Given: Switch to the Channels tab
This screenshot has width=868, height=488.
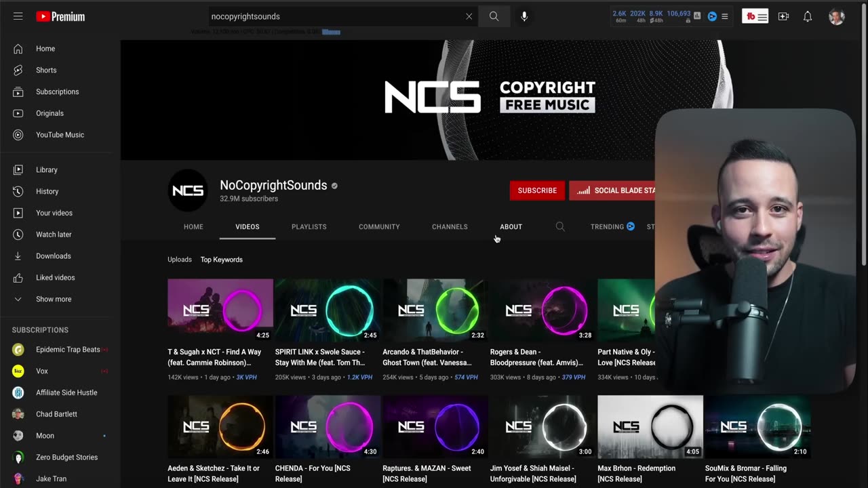Looking at the screenshot, I should [x=450, y=227].
